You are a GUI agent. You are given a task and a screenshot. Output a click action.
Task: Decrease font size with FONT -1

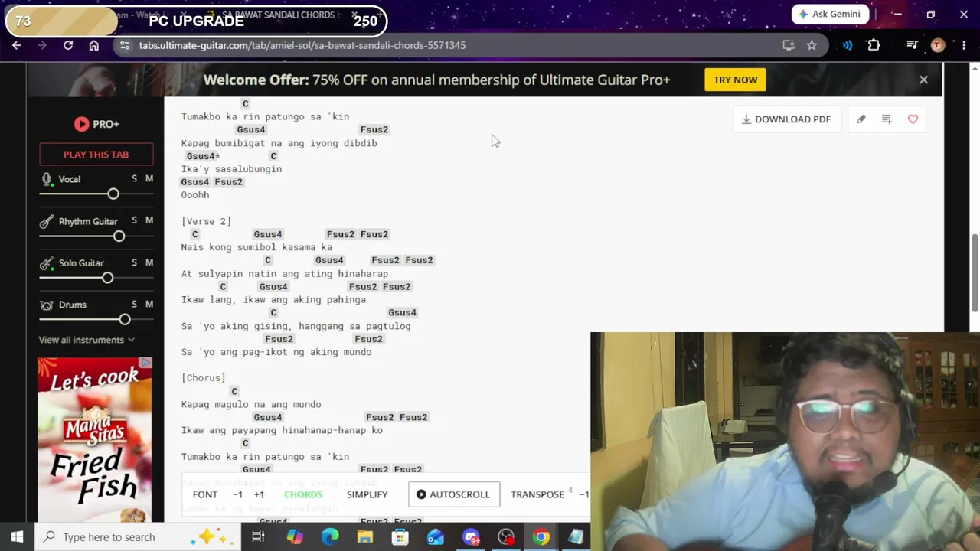point(237,494)
